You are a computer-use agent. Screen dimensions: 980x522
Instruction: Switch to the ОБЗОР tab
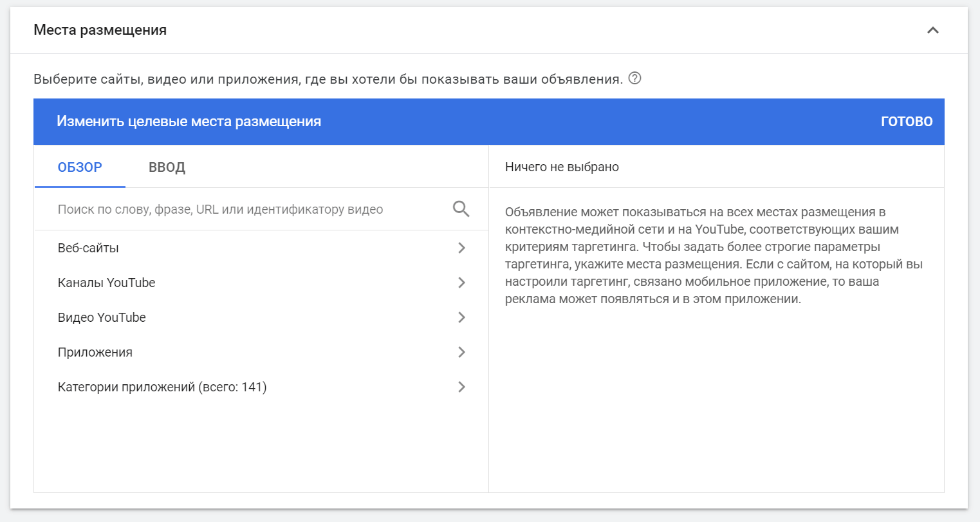pyautogui.click(x=80, y=167)
